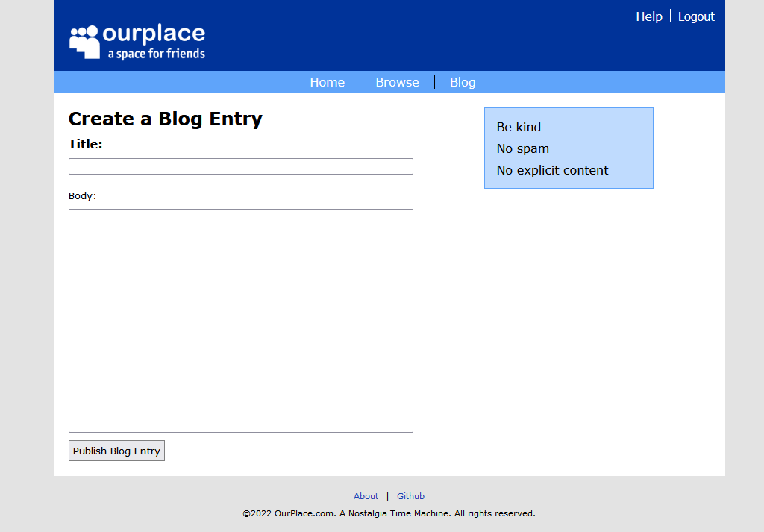Click the 'No spam' rule text
This screenshot has height=532, width=764.
(522, 148)
